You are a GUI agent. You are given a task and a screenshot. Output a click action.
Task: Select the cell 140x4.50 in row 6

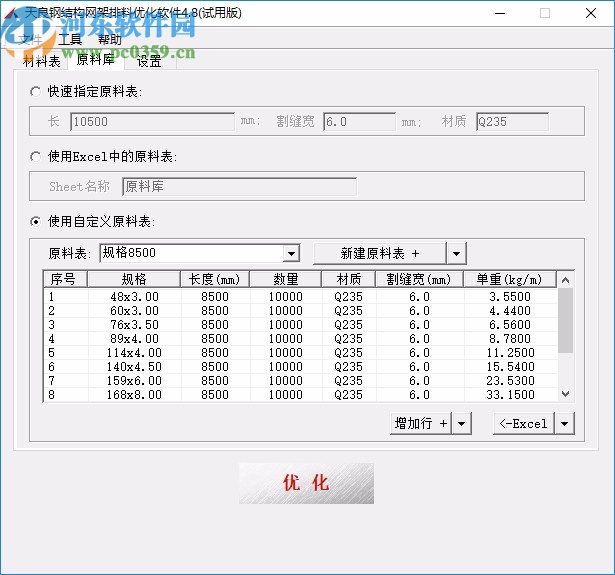click(x=134, y=367)
